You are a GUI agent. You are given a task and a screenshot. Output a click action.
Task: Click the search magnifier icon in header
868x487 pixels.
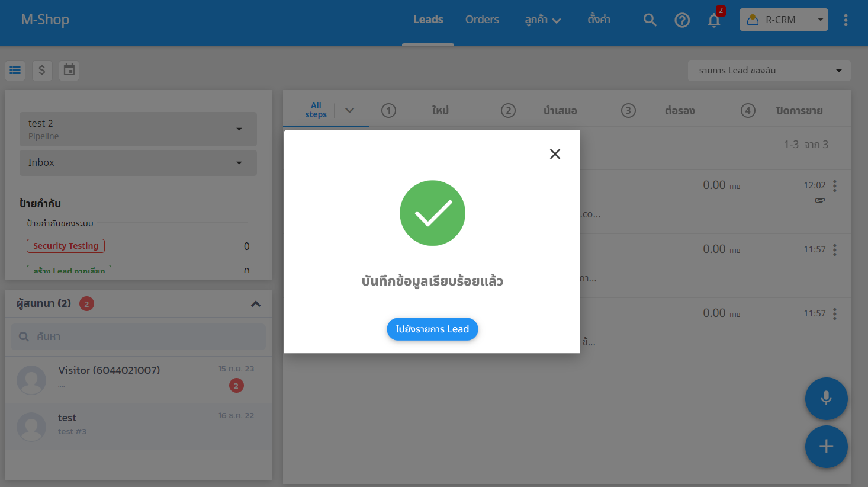click(x=650, y=20)
